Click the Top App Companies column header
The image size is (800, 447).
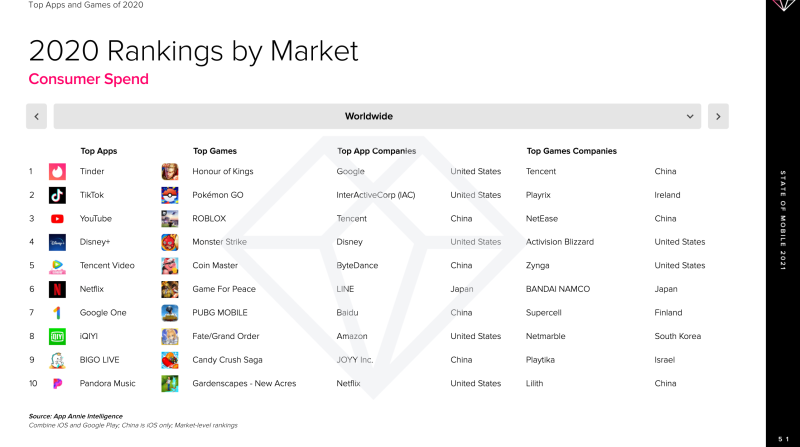pyautogui.click(x=377, y=151)
